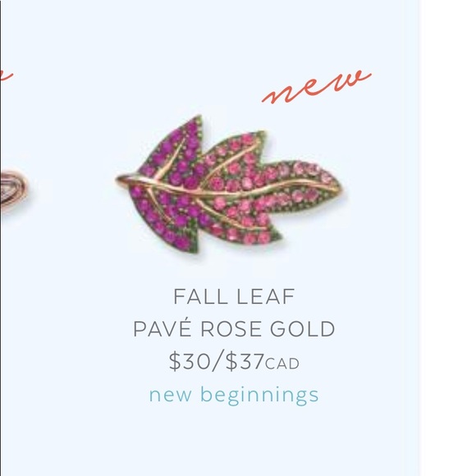
Task: Click the word "GOLD" in product name
Action: pyautogui.click(x=302, y=329)
